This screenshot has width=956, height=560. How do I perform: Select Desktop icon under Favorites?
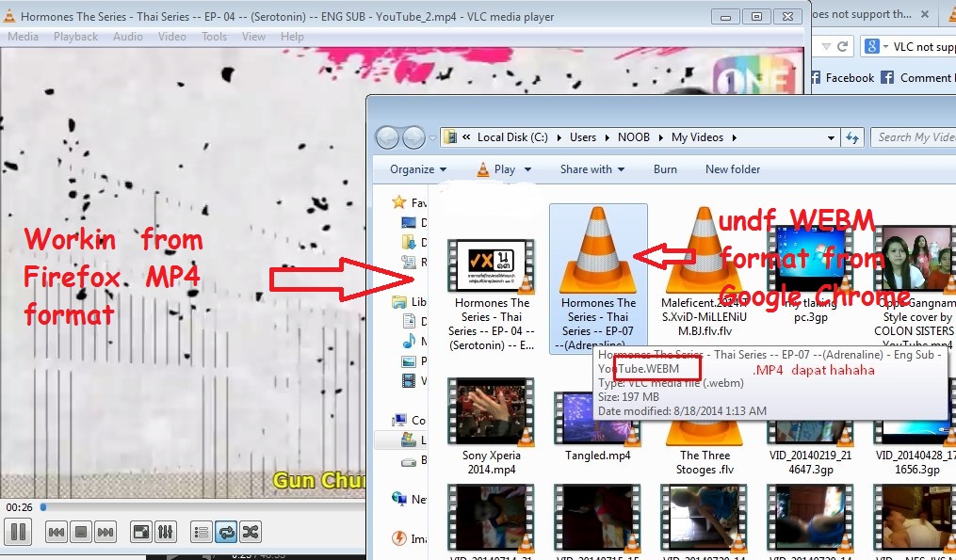409,222
